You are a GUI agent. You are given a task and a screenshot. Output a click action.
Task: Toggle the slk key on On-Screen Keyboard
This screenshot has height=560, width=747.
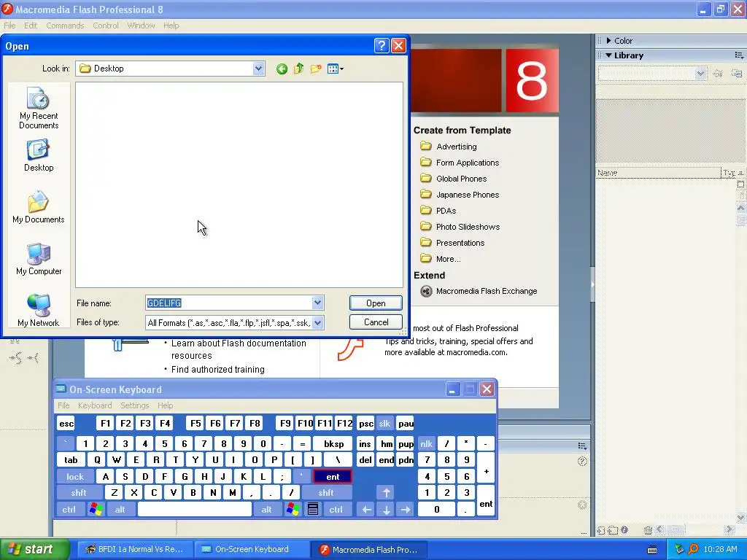pos(384,424)
